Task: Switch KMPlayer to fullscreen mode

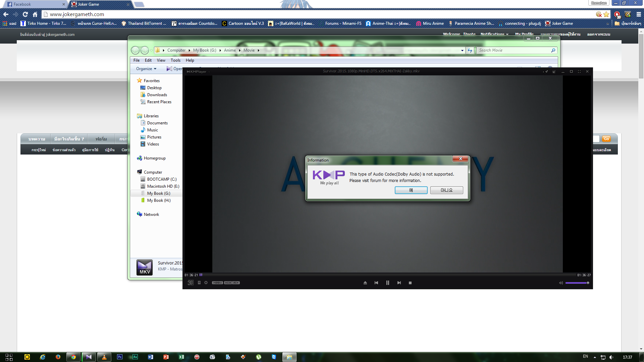Action: point(579,71)
